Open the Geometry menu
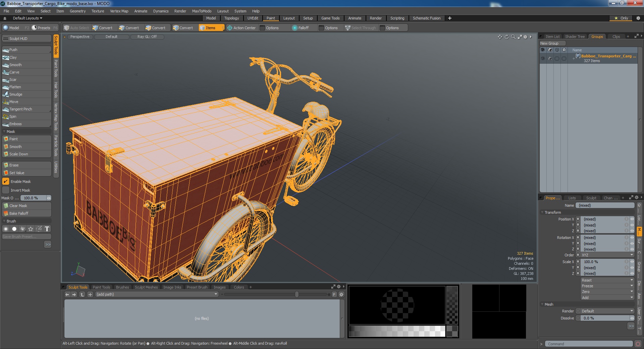Viewport: 644px width, 349px height. coord(77,11)
